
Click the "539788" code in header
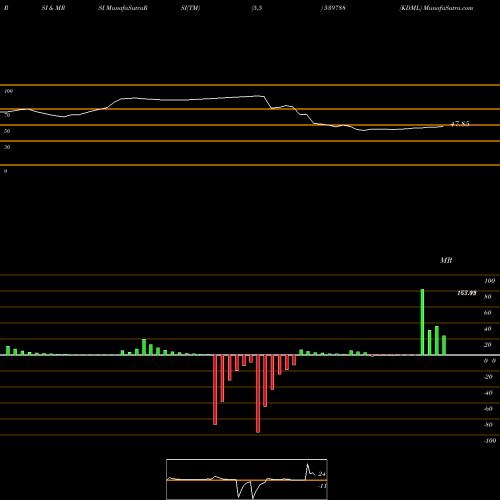click(334, 8)
